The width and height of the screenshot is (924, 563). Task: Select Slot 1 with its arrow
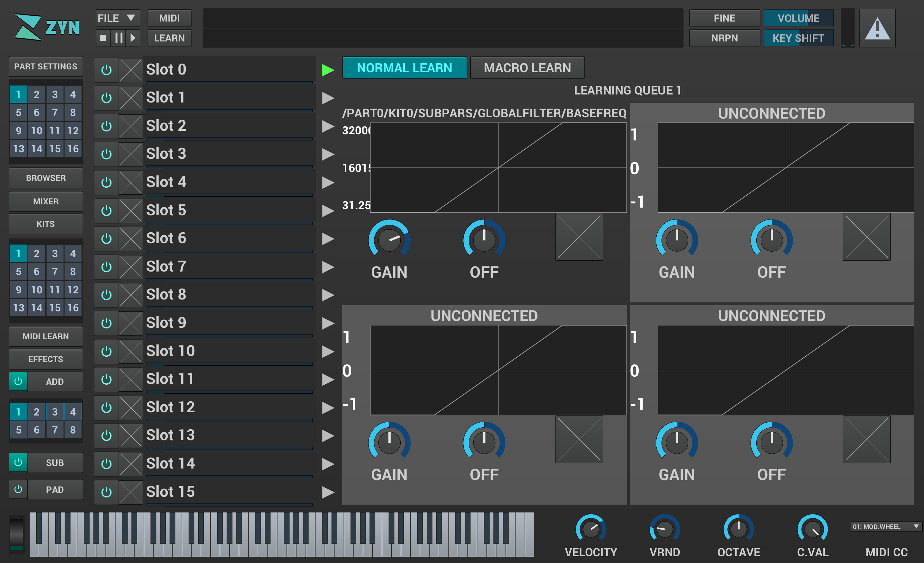click(328, 98)
